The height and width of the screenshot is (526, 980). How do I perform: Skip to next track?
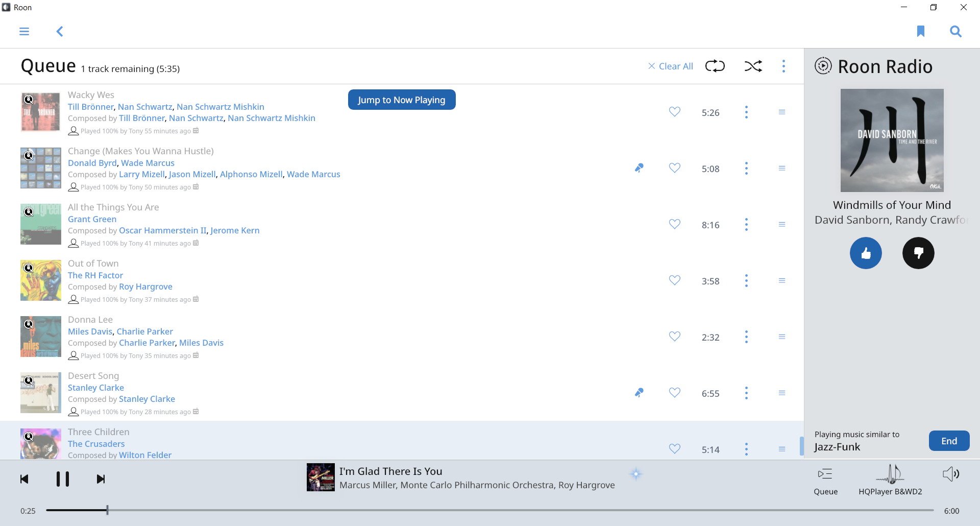click(x=101, y=479)
